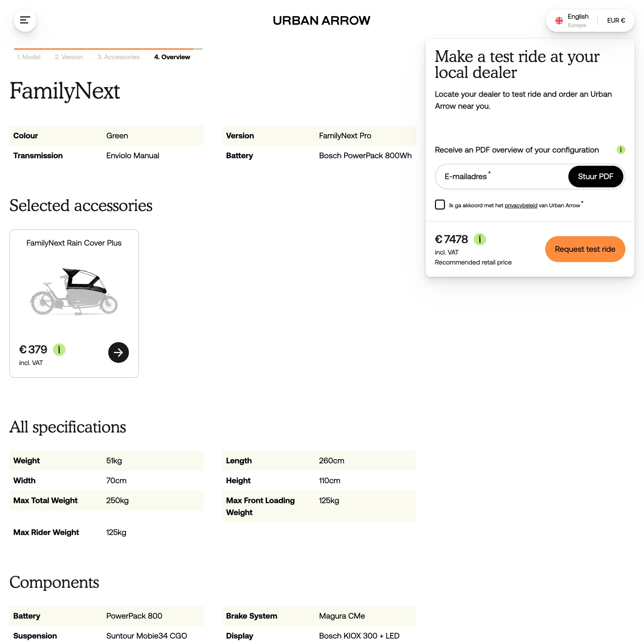Click the Stuur PDF button
Viewport: 644px width, 644px height.
(596, 177)
